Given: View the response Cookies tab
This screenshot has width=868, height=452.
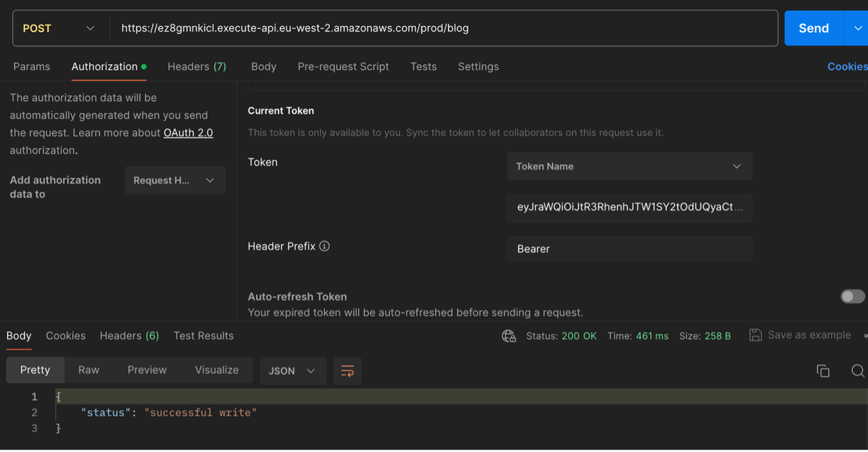Looking at the screenshot, I should pos(65,336).
